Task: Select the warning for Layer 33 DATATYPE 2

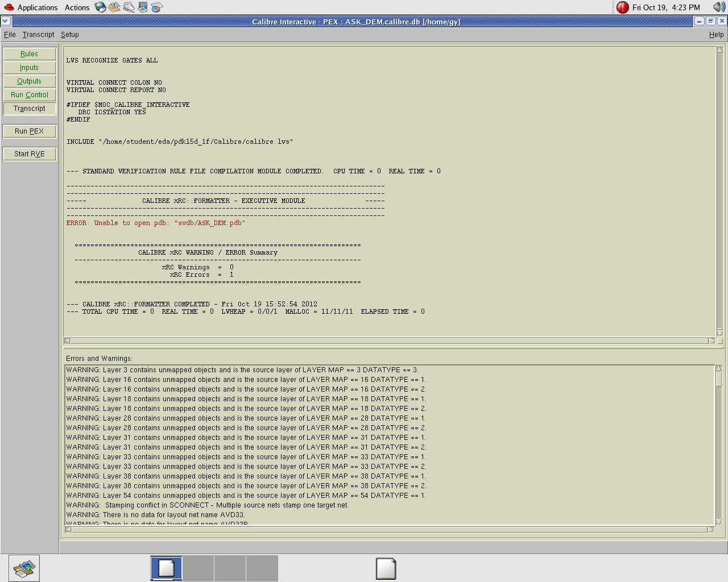Action: (x=246, y=467)
